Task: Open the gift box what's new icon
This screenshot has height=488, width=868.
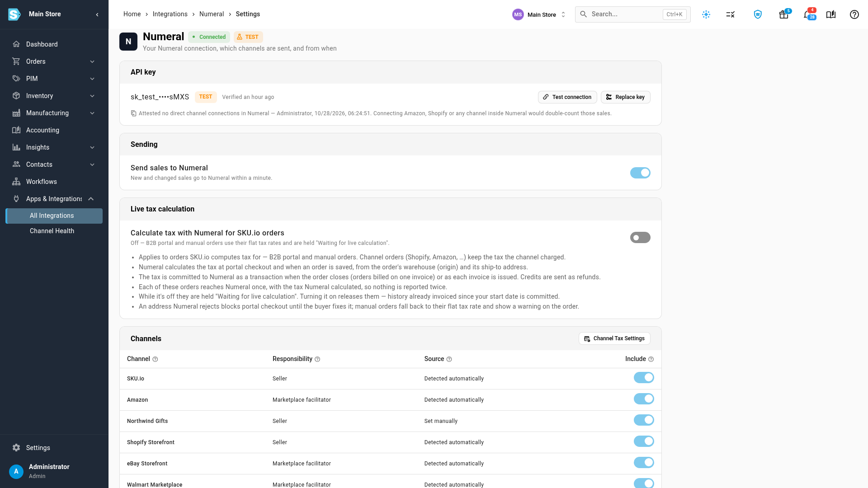Action: point(784,14)
